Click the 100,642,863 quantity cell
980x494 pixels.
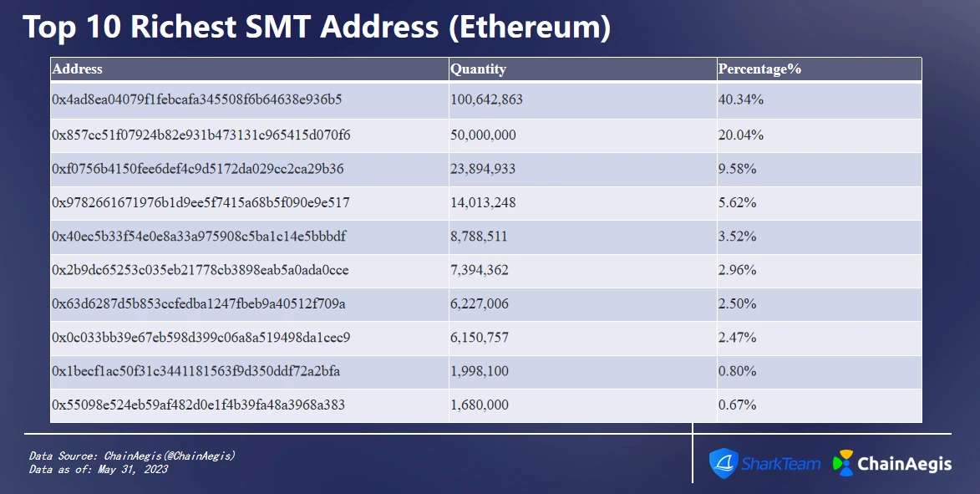[x=486, y=100]
